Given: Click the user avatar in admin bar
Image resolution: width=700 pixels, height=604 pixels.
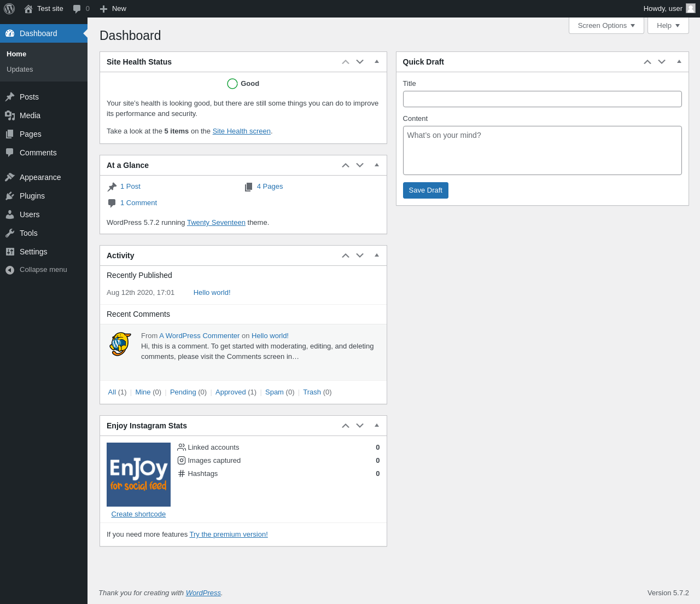Looking at the screenshot, I should [x=691, y=8].
